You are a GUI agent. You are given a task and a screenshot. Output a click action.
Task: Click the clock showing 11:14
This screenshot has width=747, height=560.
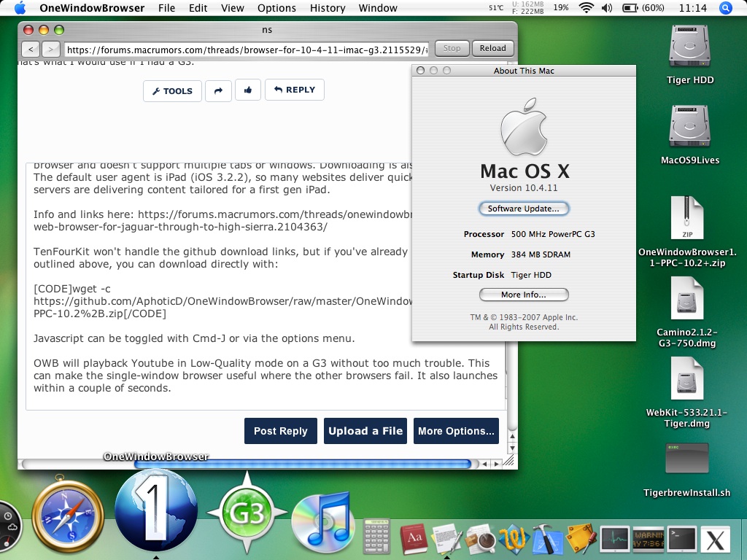pyautogui.click(x=693, y=8)
